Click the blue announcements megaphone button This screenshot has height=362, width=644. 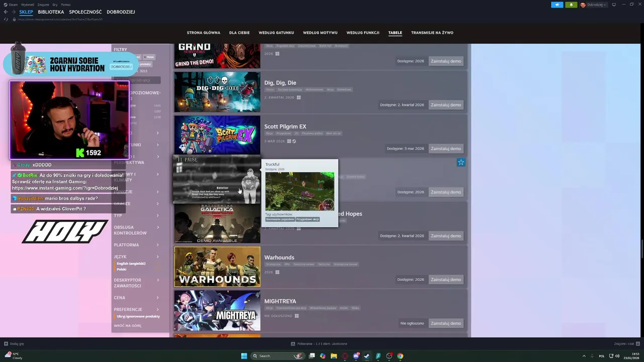(x=557, y=5)
